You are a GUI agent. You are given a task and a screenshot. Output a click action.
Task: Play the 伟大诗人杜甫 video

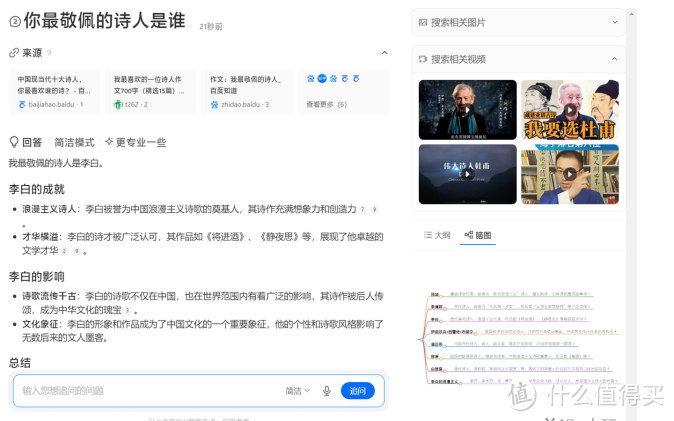click(468, 174)
